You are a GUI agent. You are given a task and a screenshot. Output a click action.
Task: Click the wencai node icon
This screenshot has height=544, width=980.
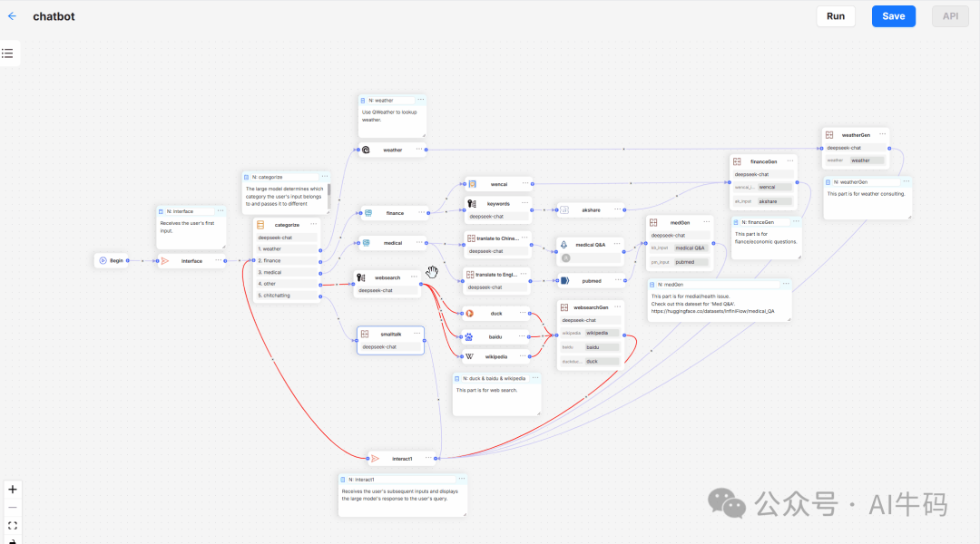tap(473, 184)
